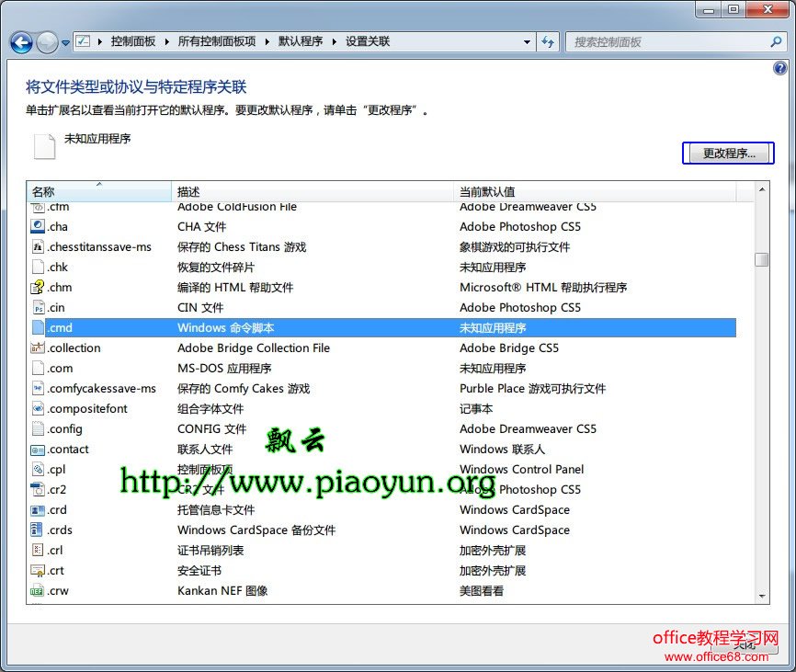Click Windows Control Panel default value
The image size is (796, 672).
point(521,469)
